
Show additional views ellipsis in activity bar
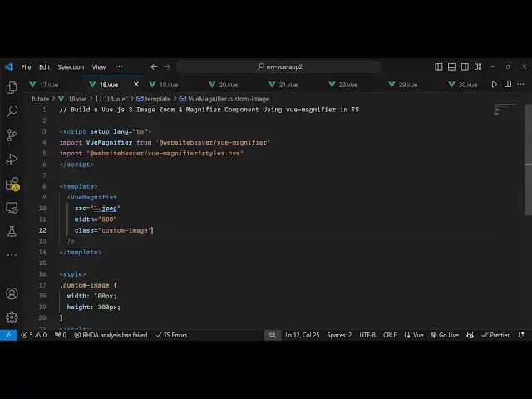click(x=12, y=255)
